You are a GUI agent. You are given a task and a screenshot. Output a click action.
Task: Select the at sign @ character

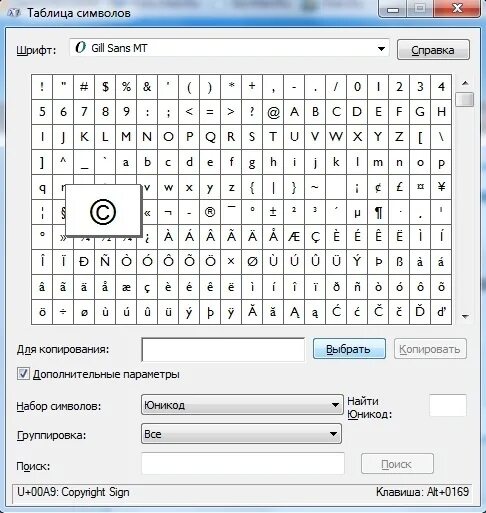coord(273,112)
